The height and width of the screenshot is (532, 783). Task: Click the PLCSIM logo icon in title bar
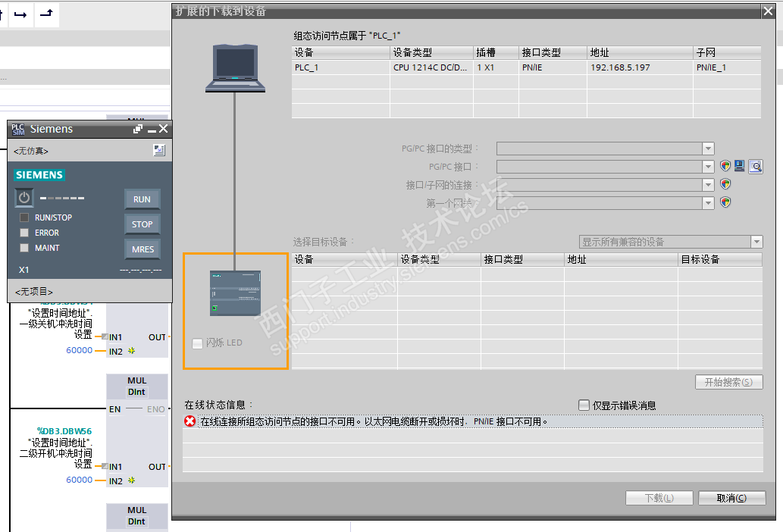18,130
